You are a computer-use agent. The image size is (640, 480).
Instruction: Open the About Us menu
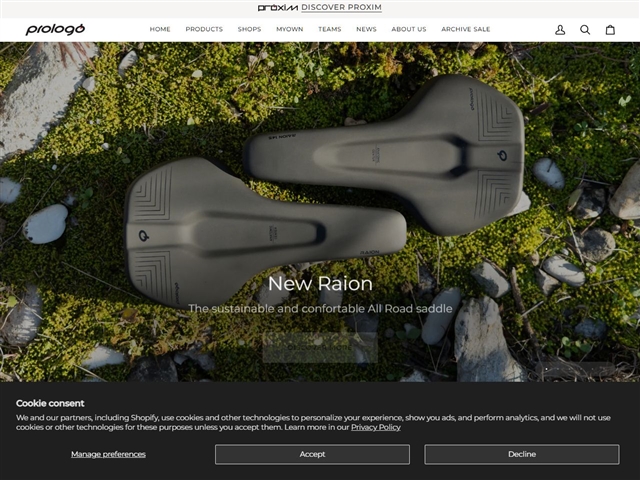tap(409, 30)
